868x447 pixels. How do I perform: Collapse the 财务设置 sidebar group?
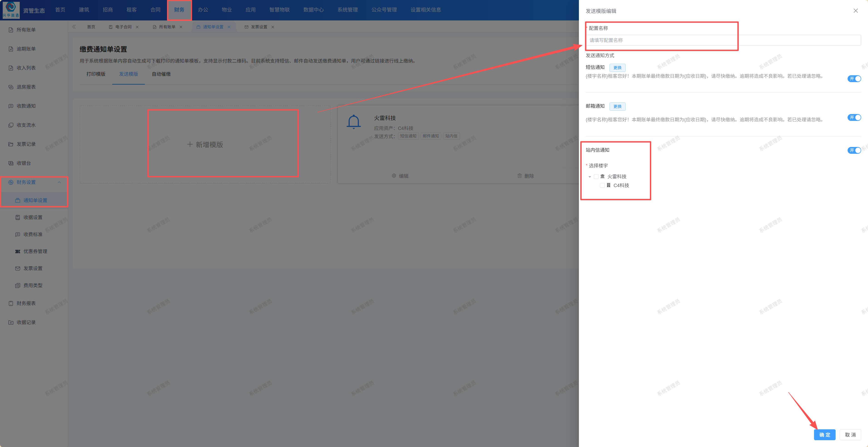pos(59,182)
